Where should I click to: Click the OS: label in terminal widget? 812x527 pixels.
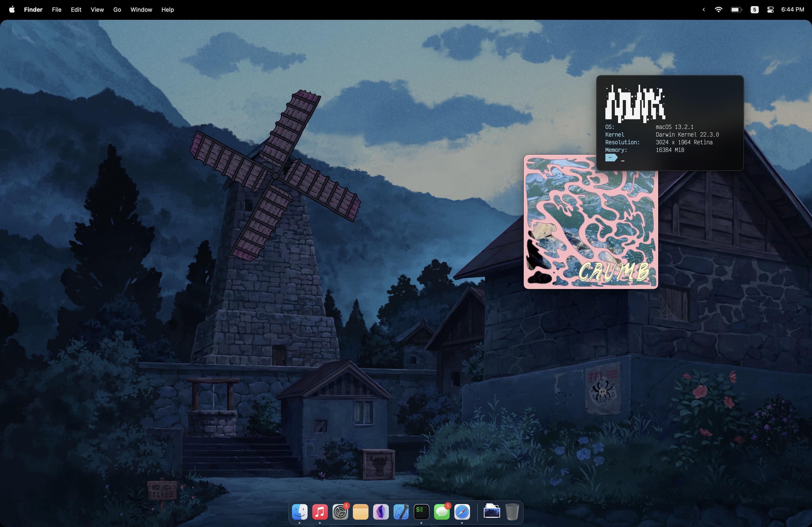pos(610,127)
